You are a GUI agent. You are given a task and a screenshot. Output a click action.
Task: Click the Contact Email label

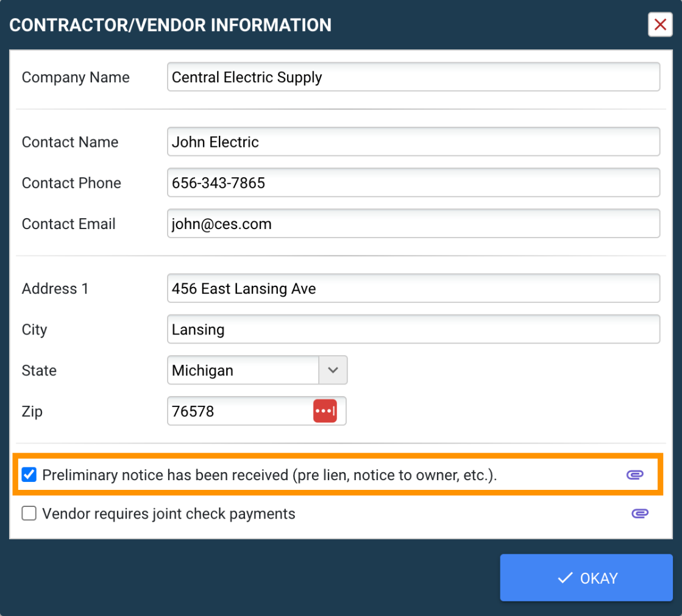pyautogui.click(x=69, y=224)
